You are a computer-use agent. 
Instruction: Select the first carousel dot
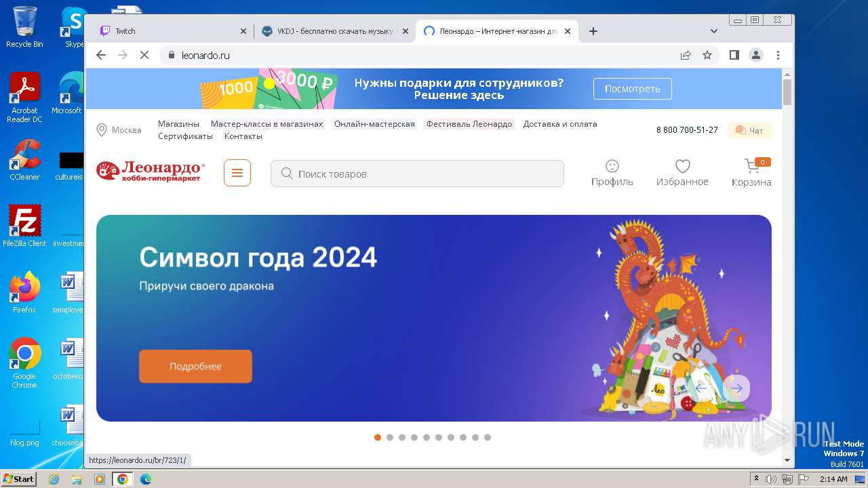point(378,437)
